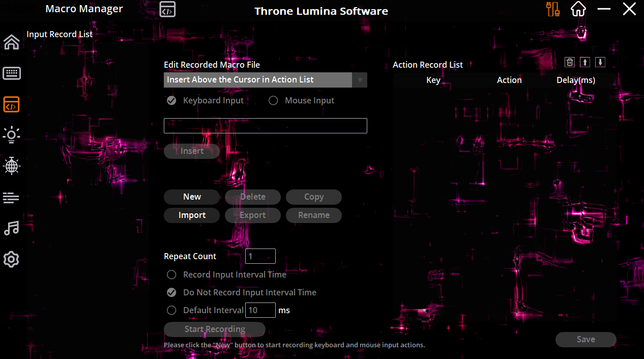644x359 pixels.
Task: Click the Delay(ms) column header
Action: [576, 80]
